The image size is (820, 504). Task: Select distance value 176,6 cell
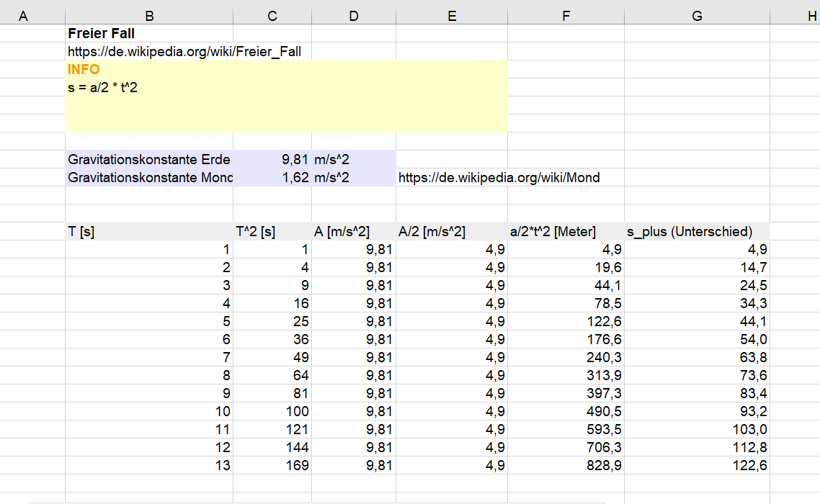566,339
